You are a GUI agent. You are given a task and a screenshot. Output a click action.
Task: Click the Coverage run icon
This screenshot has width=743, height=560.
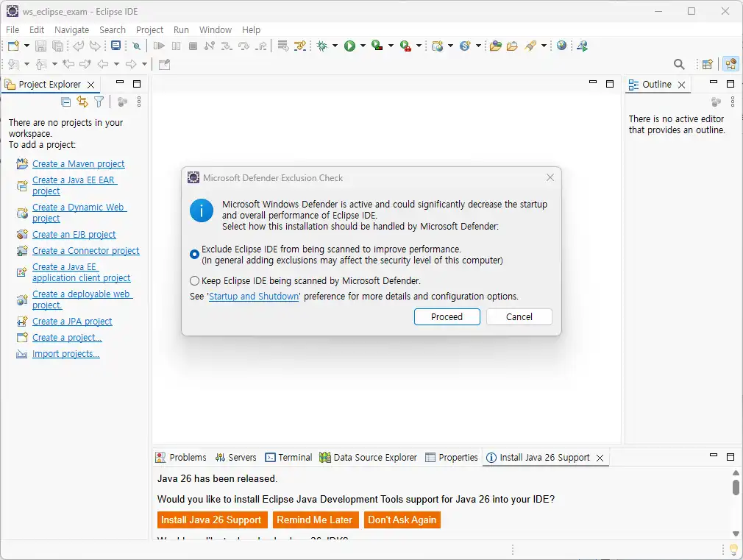click(377, 46)
